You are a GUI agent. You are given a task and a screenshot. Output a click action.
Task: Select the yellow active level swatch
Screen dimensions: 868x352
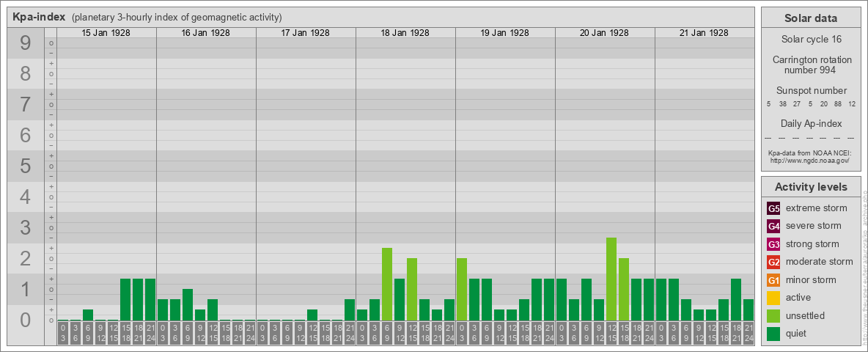point(773,298)
